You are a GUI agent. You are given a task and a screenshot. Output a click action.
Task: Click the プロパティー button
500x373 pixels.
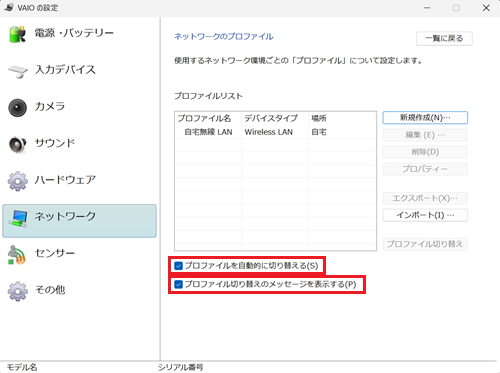pyautogui.click(x=425, y=169)
